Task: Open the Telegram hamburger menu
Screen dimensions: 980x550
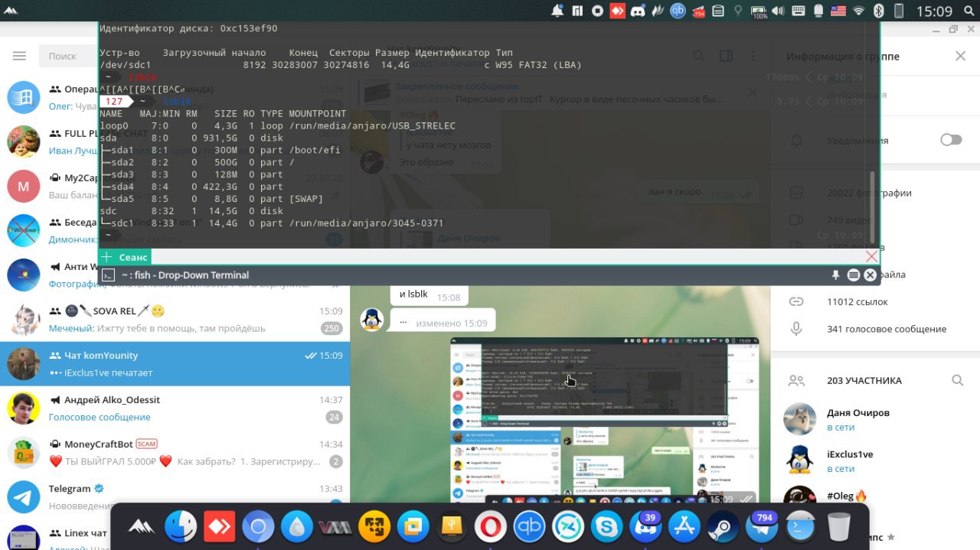Action: point(19,56)
